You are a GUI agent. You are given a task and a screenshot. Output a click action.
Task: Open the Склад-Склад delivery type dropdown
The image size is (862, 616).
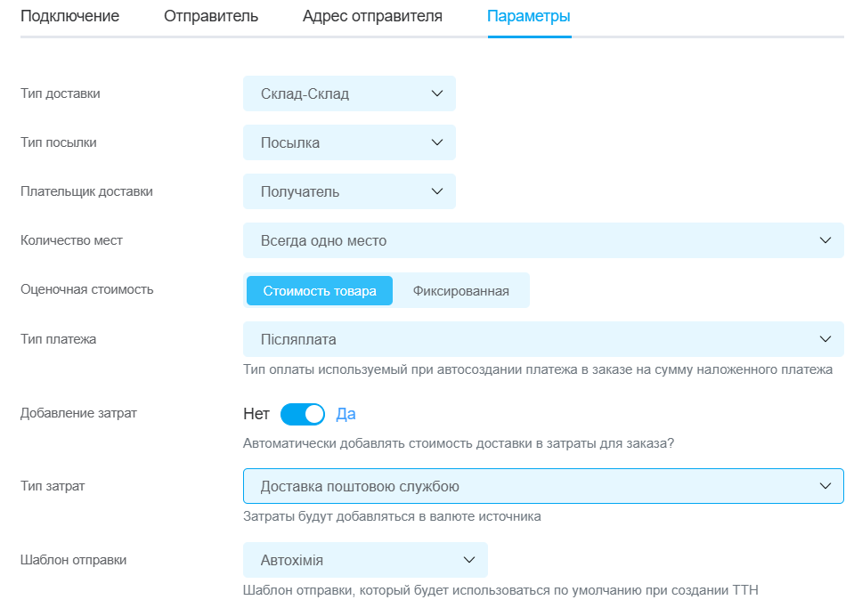tap(349, 93)
